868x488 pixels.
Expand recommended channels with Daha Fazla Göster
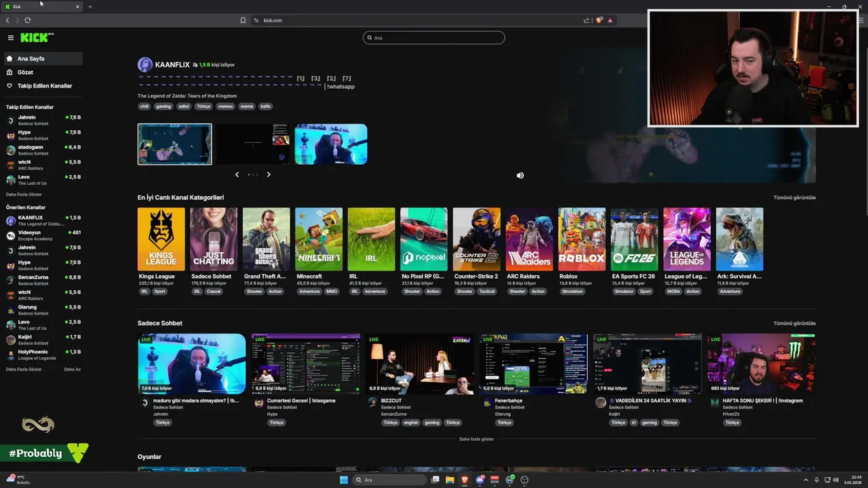tap(24, 369)
